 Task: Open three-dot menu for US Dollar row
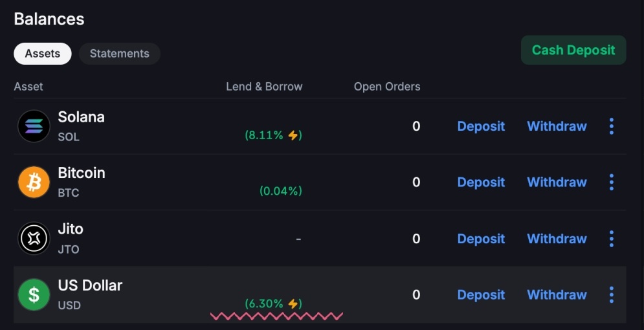pos(612,294)
